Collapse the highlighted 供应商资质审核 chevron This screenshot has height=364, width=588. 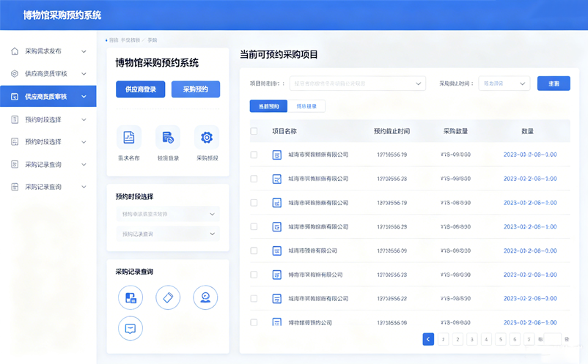click(84, 97)
